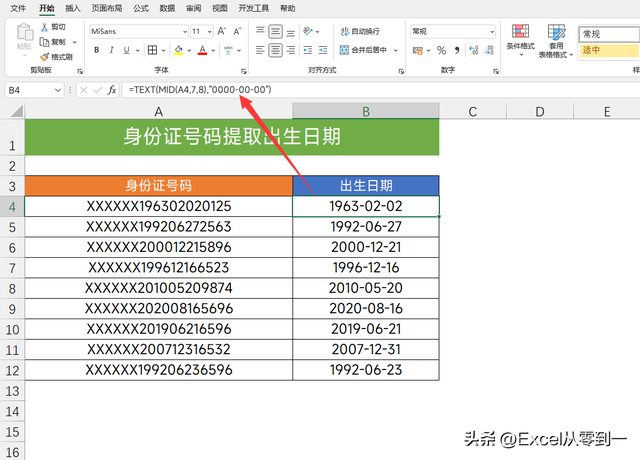The width and height of the screenshot is (640, 460).
Task: Select cell XXXXXX200012215896
Action: pyautogui.click(x=159, y=247)
